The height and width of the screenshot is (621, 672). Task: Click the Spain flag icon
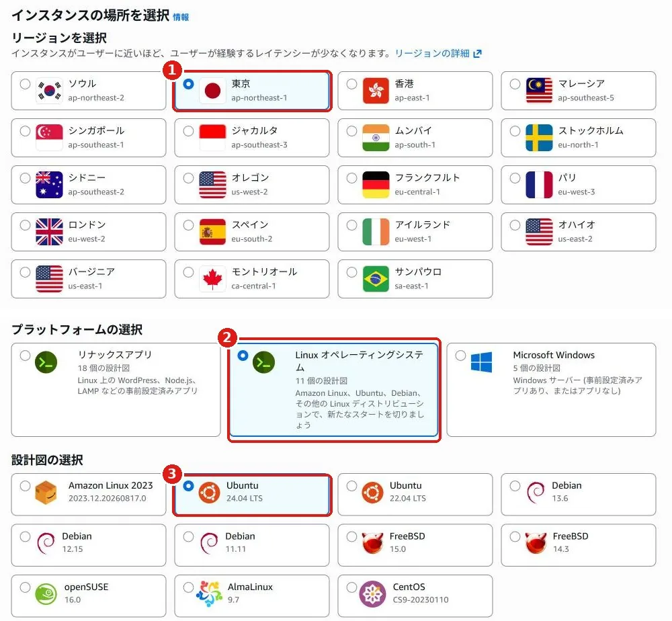[x=212, y=232]
